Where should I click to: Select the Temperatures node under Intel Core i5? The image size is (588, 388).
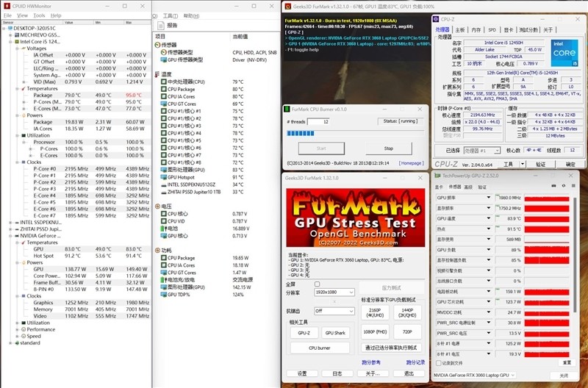pos(43,88)
